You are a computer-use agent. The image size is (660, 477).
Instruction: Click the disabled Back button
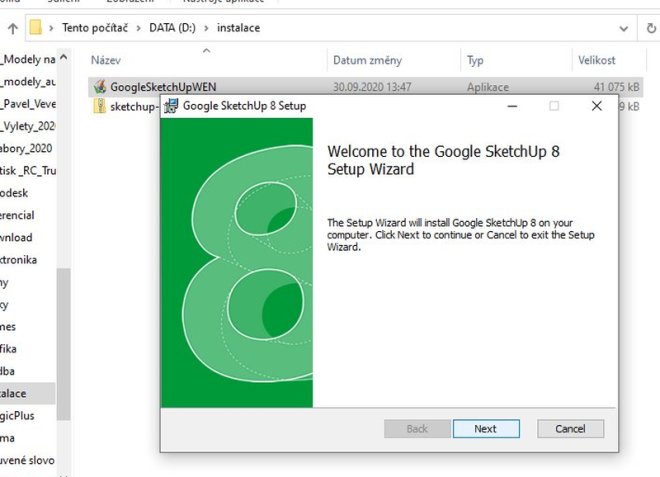pos(417,429)
